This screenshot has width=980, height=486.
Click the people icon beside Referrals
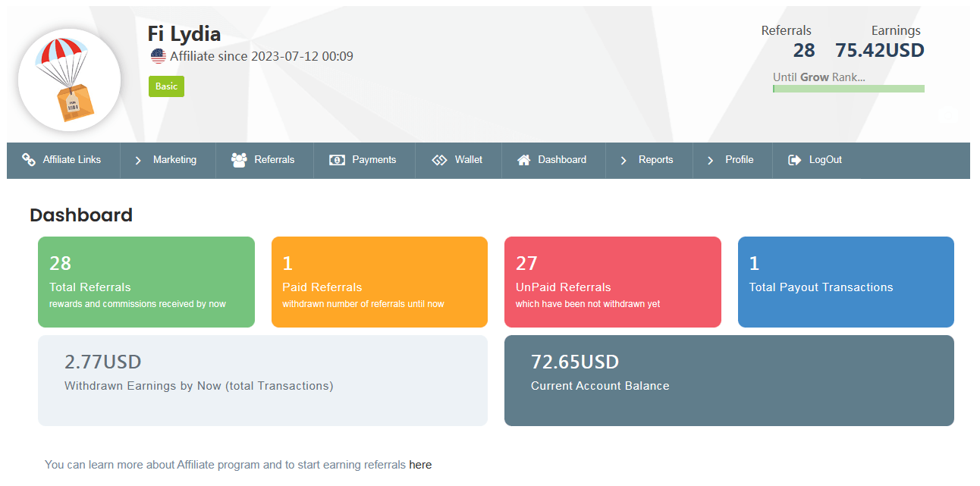(x=239, y=160)
